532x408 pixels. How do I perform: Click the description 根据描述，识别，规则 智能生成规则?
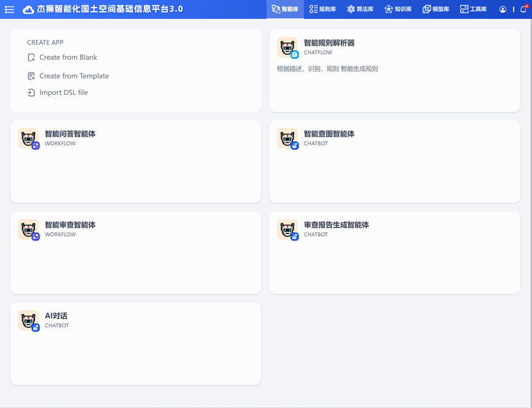point(328,69)
